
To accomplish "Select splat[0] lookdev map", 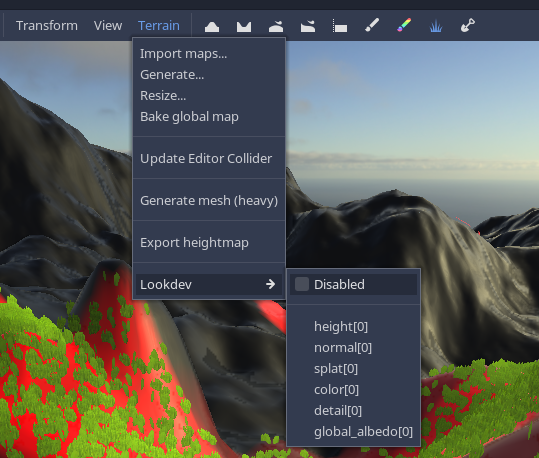I will coord(353,368).
